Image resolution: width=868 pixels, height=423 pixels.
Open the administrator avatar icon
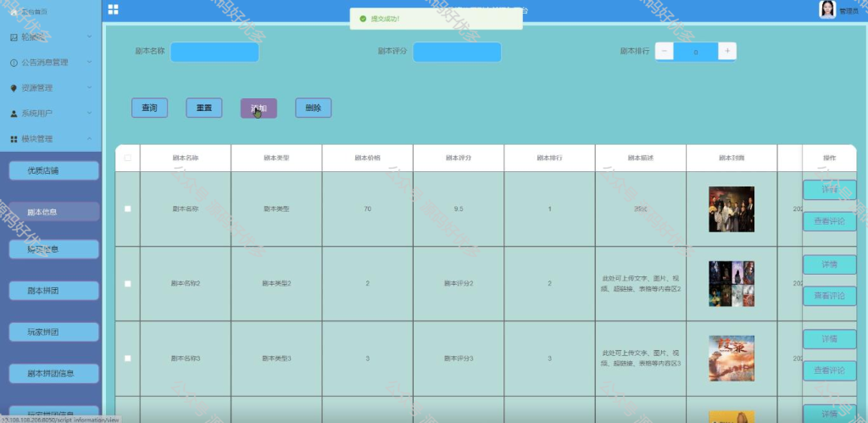pyautogui.click(x=827, y=9)
